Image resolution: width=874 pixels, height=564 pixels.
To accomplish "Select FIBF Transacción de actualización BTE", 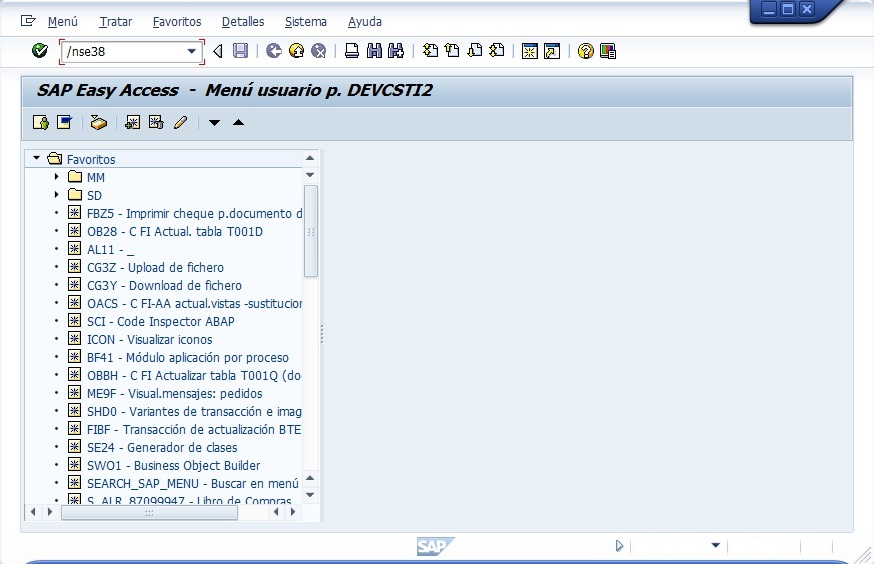I will click(x=194, y=430).
